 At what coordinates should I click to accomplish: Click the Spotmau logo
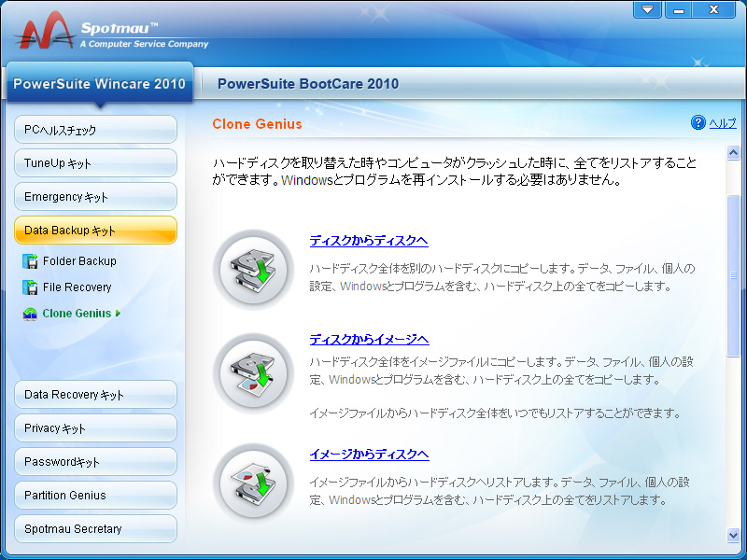tap(46, 31)
